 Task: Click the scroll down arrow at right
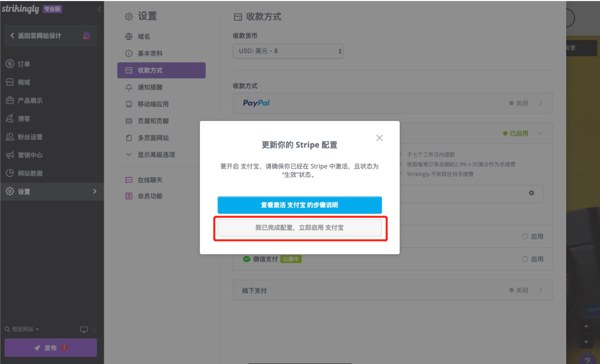(x=586, y=341)
